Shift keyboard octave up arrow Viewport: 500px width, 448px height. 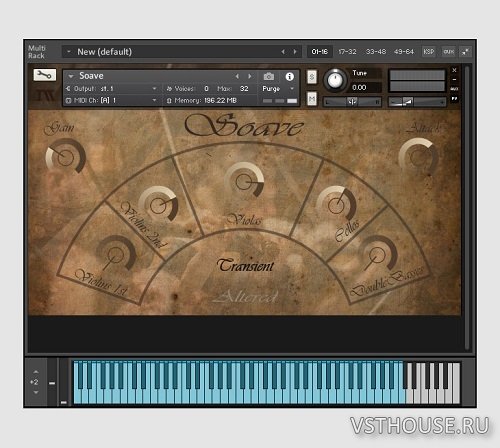pos(36,372)
